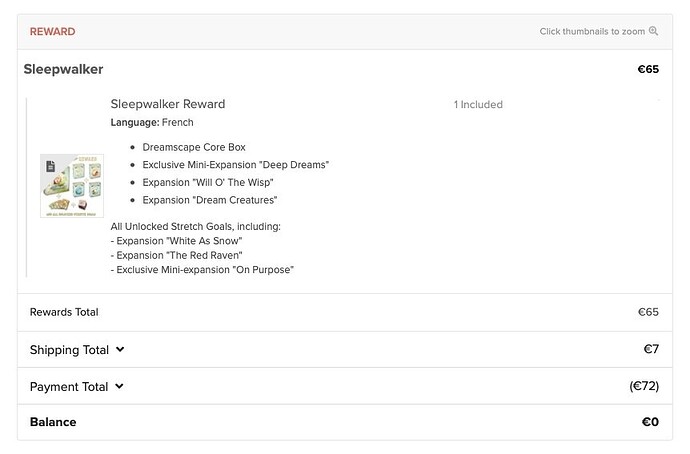Click the "Will O' The Wisp" expansion item
This screenshot has height=454, width=690.
(x=207, y=182)
